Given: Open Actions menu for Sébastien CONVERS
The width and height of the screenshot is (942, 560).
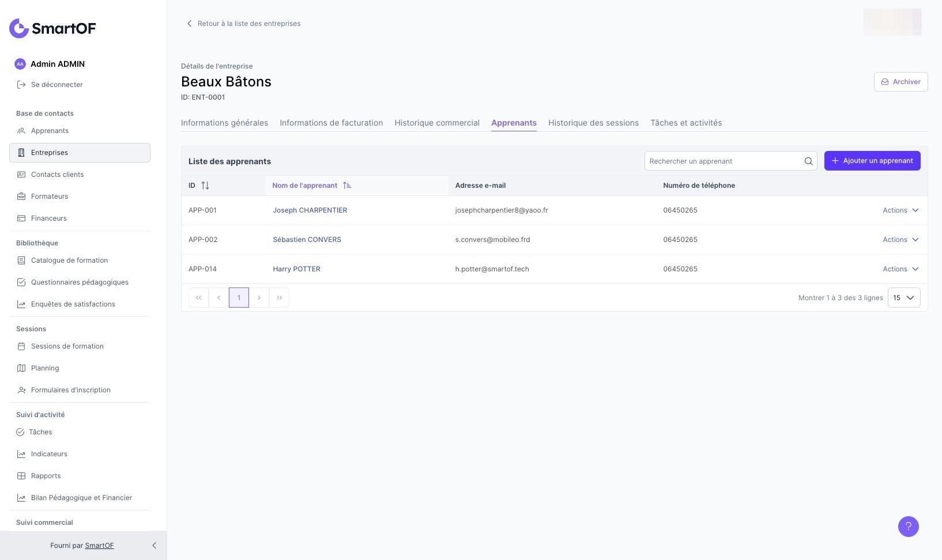Looking at the screenshot, I should 900,240.
